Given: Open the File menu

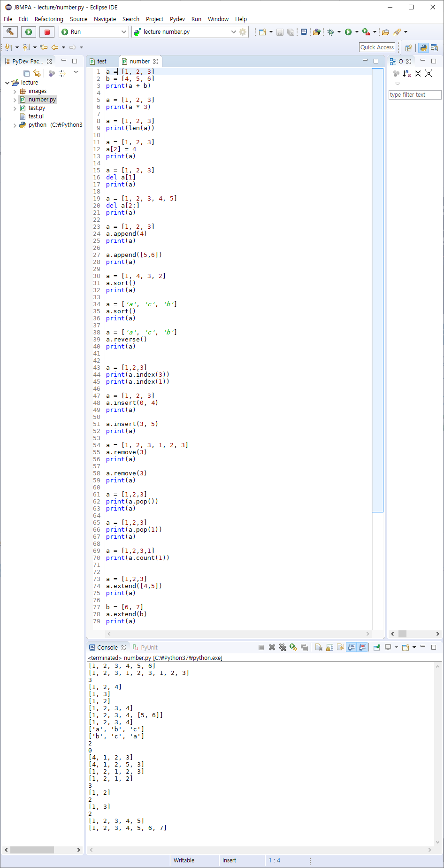Looking at the screenshot, I should (x=8, y=19).
